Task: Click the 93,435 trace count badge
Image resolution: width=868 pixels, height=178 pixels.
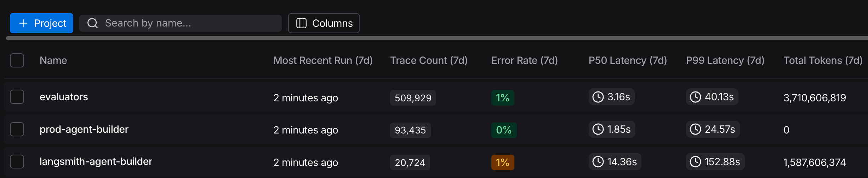Action: 410,130
